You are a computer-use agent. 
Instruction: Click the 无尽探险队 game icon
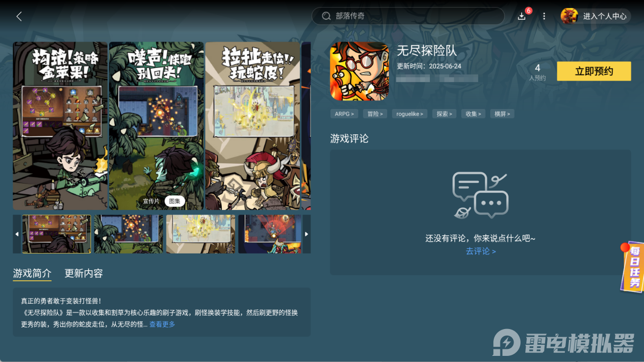tap(359, 71)
